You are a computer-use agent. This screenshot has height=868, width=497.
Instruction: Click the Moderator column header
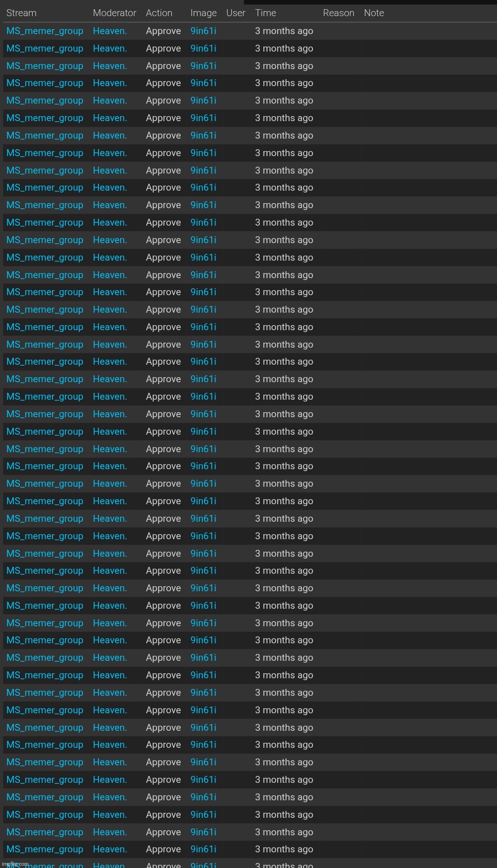114,13
